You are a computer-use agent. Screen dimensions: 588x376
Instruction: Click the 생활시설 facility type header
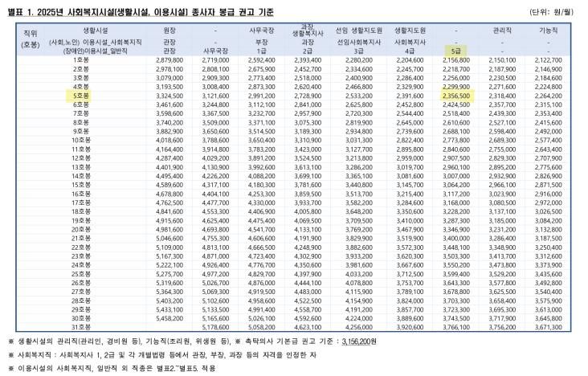click(x=81, y=29)
